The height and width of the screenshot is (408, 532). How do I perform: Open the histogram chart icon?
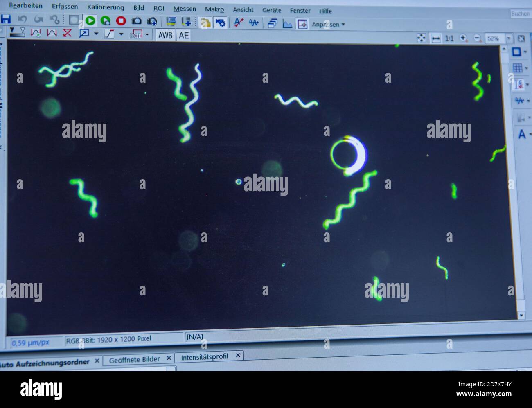[288, 24]
